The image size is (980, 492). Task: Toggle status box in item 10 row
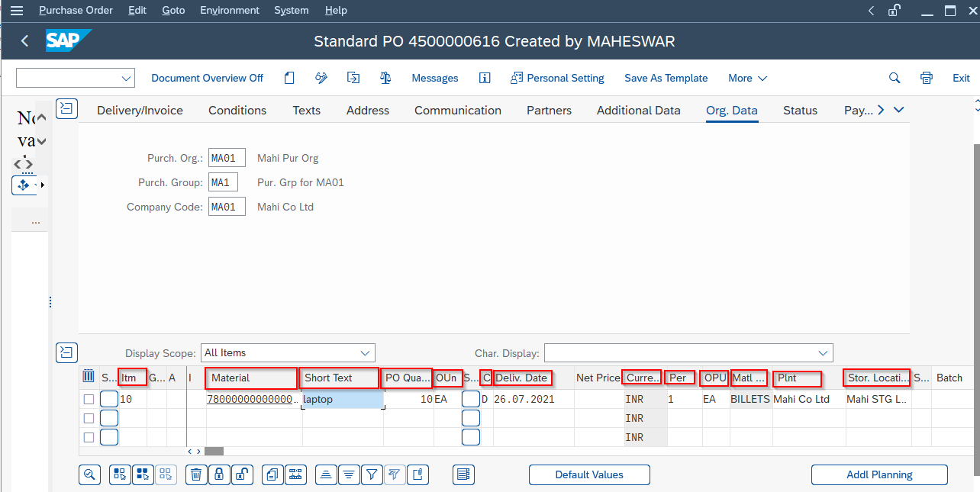point(109,399)
